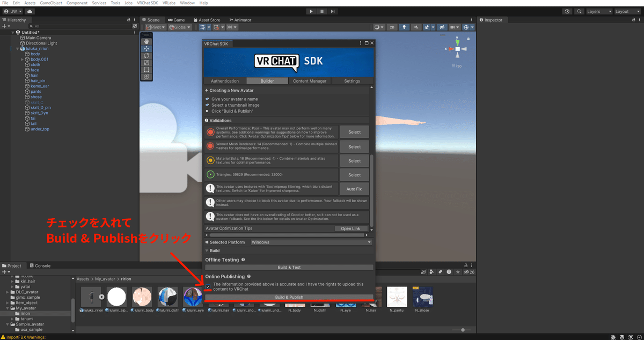Open the Layers dropdown
The width and height of the screenshot is (644, 340).
(599, 11)
